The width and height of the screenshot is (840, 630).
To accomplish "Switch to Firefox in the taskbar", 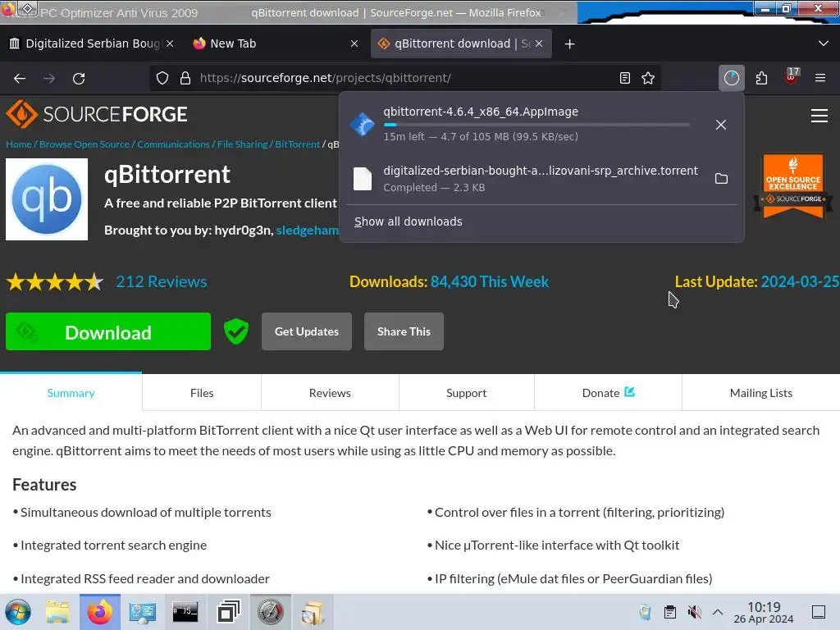I will (x=100, y=612).
